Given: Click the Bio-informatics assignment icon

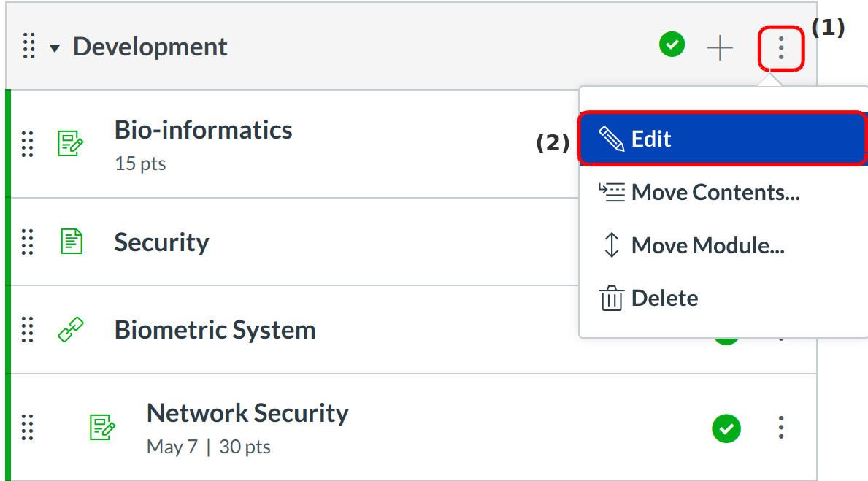Looking at the screenshot, I should [x=71, y=144].
